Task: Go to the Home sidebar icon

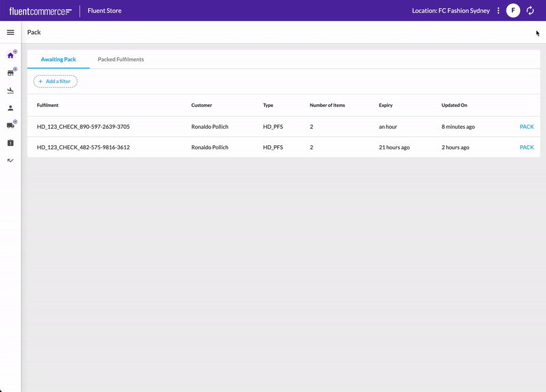Action: [10, 55]
